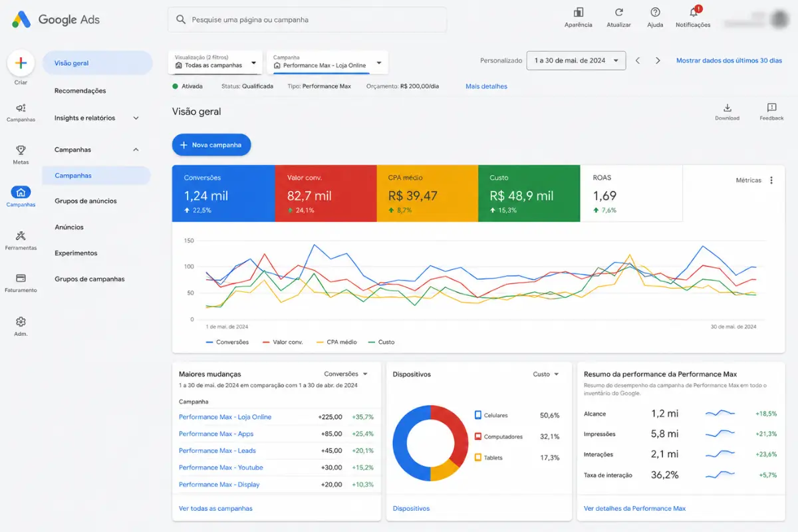Select the yellow CPA médio metric card

[427, 194]
